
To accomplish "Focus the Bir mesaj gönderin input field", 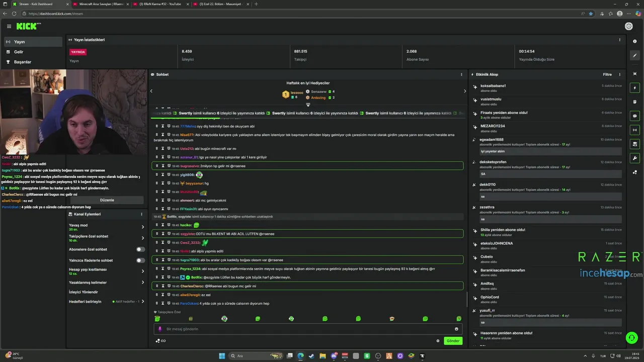I will tap(307, 329).
